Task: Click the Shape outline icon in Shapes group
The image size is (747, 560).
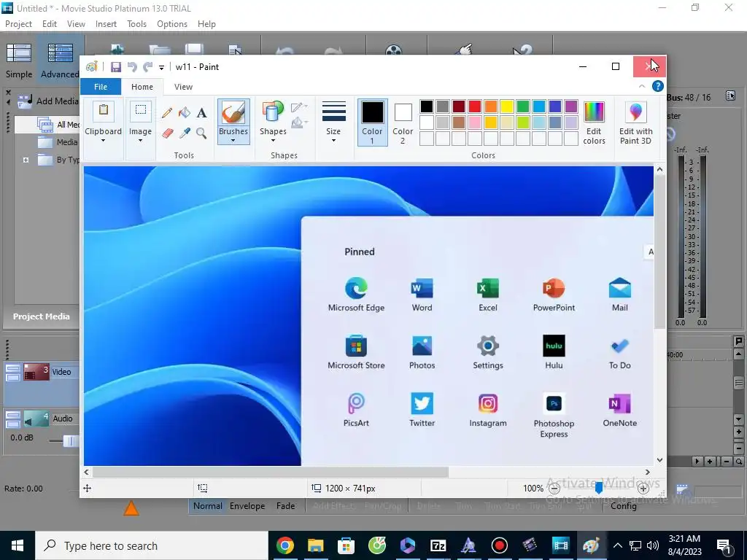Action: coord(298,108)
